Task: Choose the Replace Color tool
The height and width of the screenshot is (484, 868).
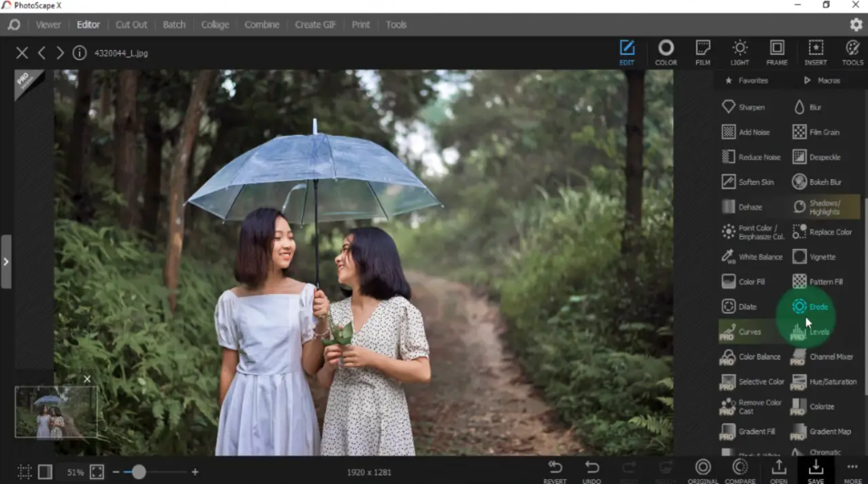Action: [822, 232]
